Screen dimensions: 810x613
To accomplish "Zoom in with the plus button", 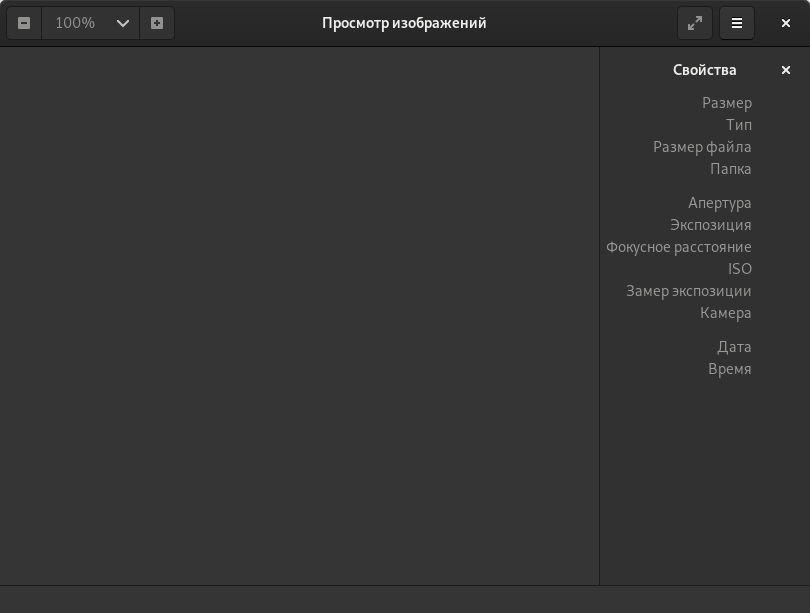I will pos(157,23).
